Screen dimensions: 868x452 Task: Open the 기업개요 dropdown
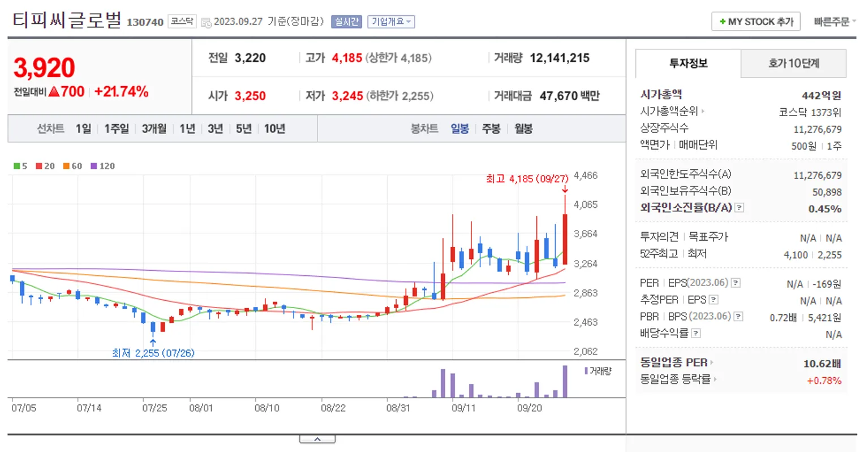tap(391, 22)
